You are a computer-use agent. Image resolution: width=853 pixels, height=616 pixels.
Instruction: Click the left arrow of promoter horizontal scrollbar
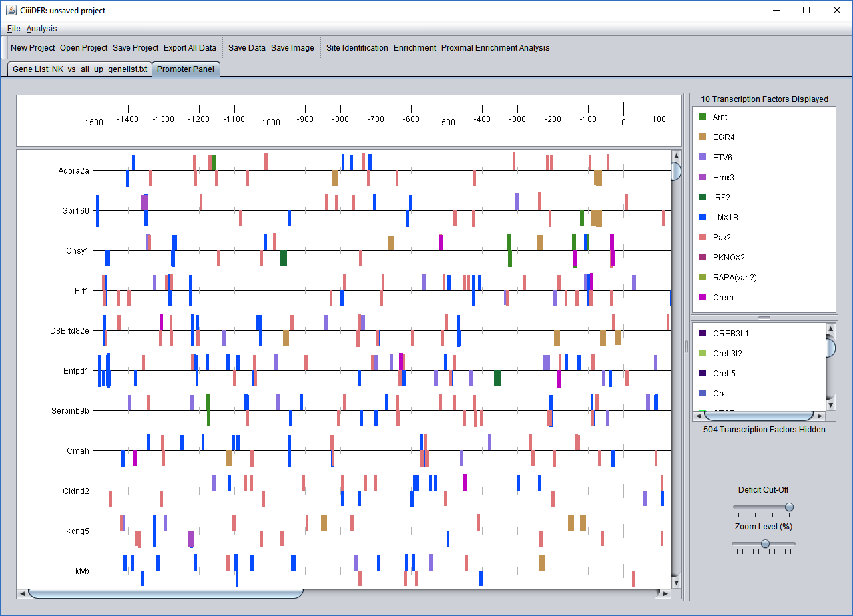pyautogui.click(x=22, y=593)
